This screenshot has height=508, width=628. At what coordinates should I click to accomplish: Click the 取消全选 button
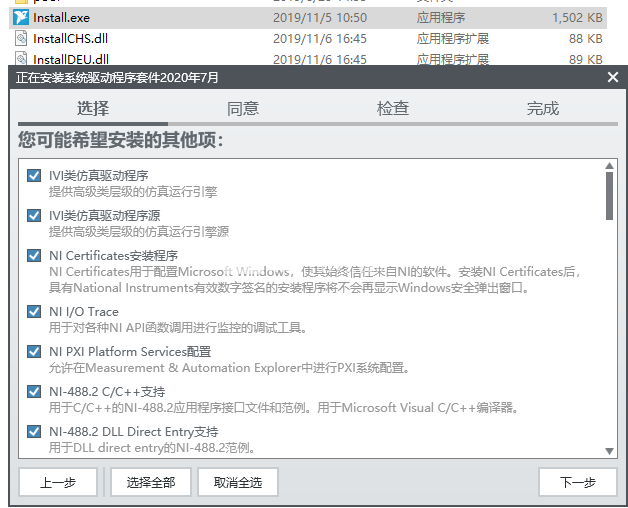point(238,482)
